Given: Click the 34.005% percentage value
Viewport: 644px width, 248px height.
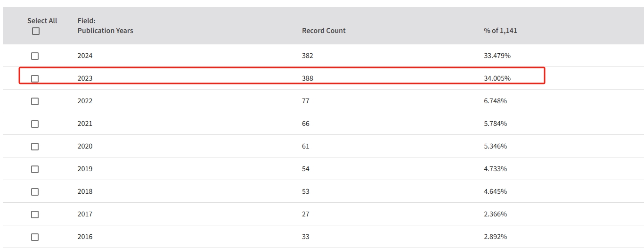Looking at the screenshot, I should (497, 78).
